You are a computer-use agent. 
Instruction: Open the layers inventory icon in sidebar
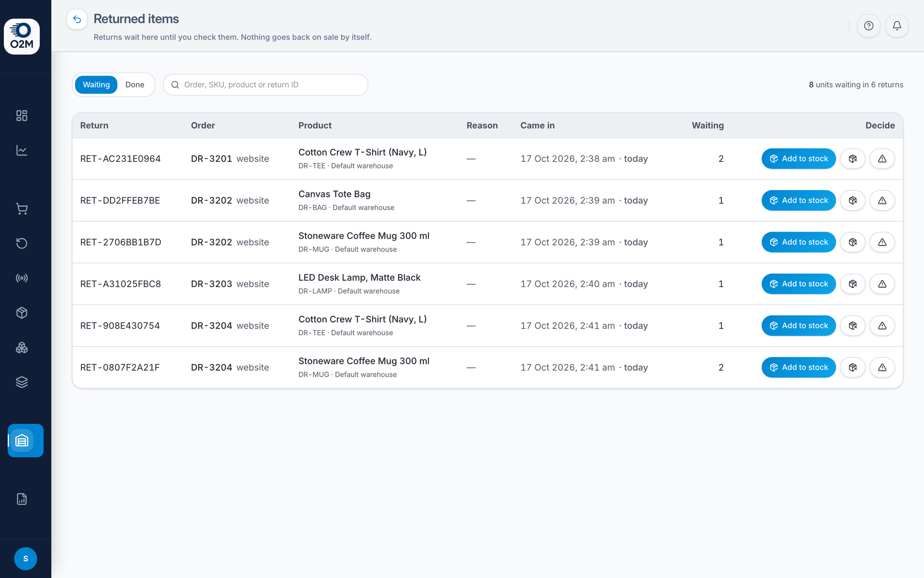tap(22, 382)
